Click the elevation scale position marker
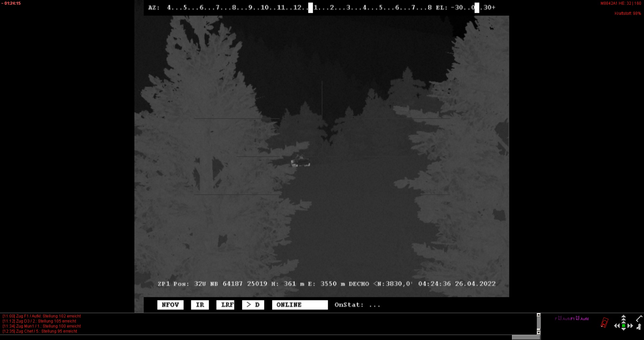Viewport: 644px width, 340px height. (x=477, y=7)
